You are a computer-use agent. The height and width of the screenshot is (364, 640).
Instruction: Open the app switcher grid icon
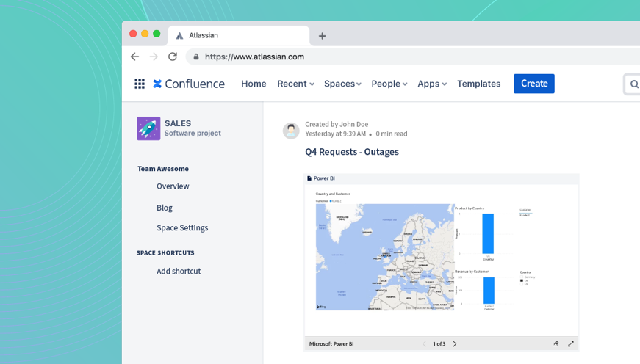[x=140, y=84]
